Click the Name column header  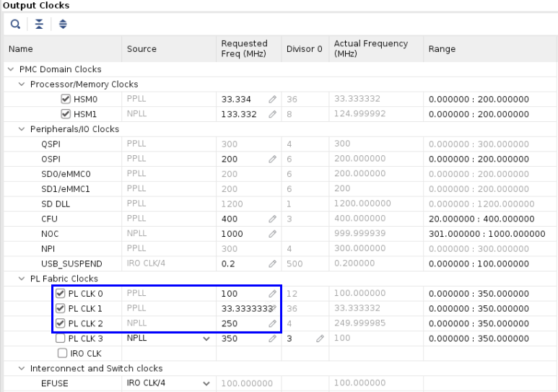pos(22,49)
